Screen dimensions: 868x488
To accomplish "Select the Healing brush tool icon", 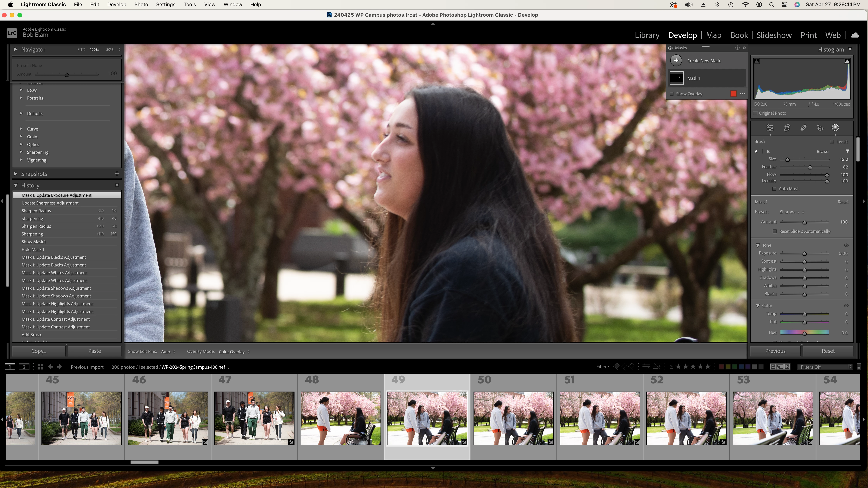I will click(803, 128).
